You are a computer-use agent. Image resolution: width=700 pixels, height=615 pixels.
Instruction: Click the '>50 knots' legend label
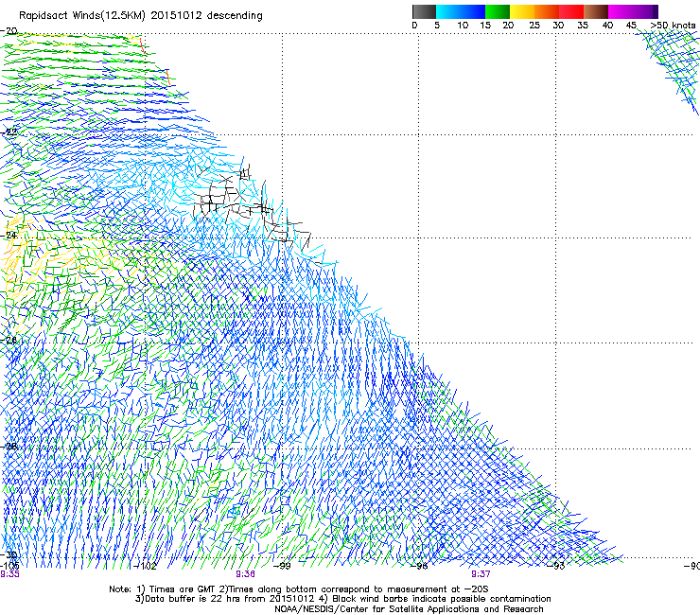click(x=674, y=25)
